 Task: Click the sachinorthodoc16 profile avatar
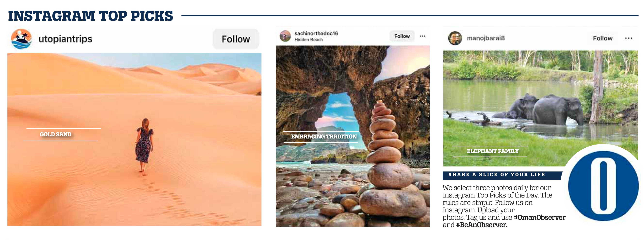click(x=285, y=36)
